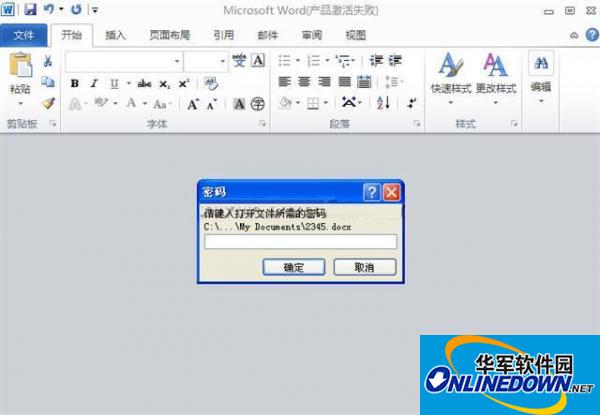The width and height of the screenshot is (600, 415).
Task: Click the Format Painter brush icon
Action: [48, 103]
